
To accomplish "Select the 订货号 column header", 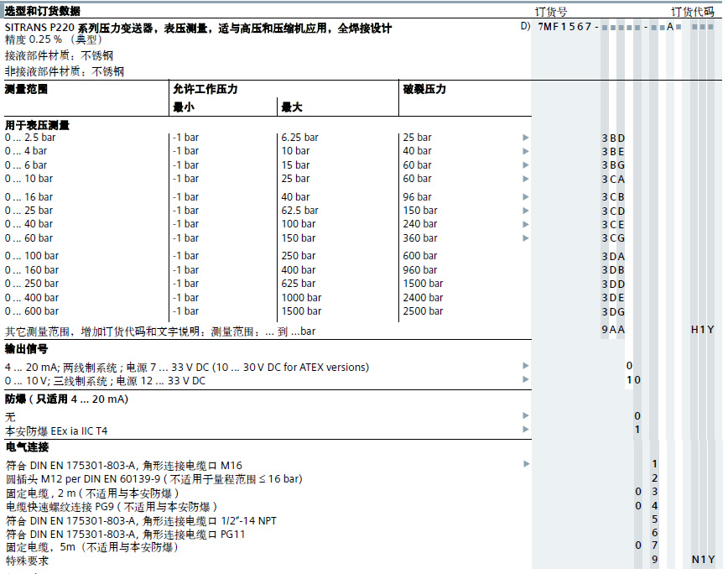I will tap(551, 12).
